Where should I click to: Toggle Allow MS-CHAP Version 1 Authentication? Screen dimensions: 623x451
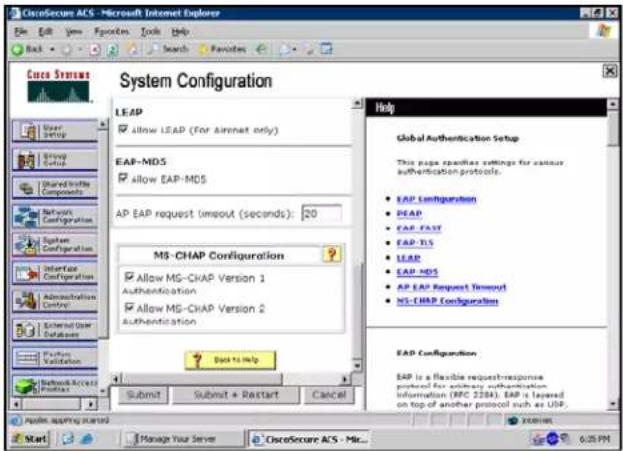[129, 276]
